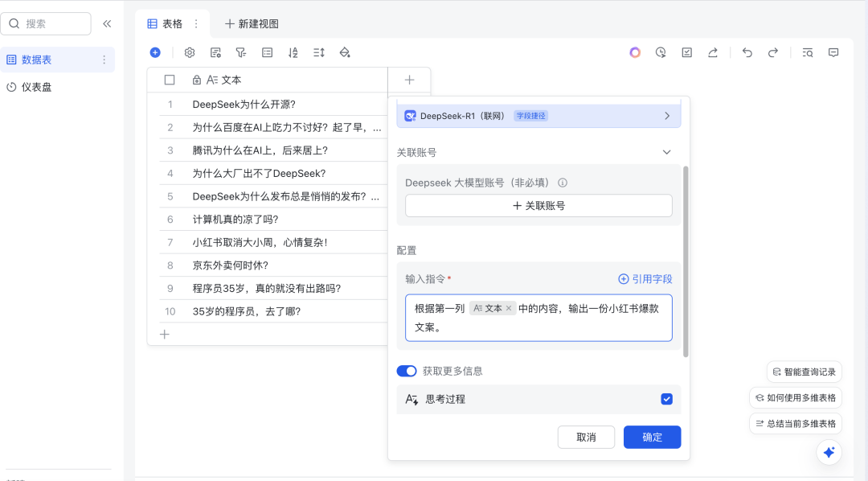Undo the last action

[x=747, y=52]
